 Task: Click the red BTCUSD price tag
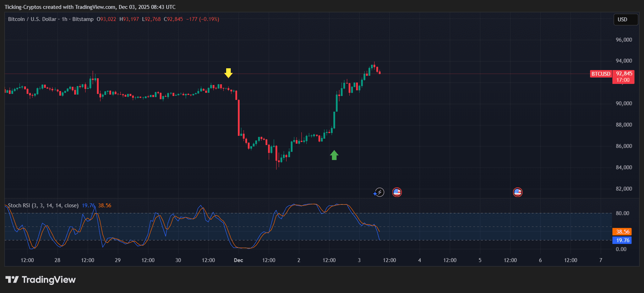click(x=601, y=74)
